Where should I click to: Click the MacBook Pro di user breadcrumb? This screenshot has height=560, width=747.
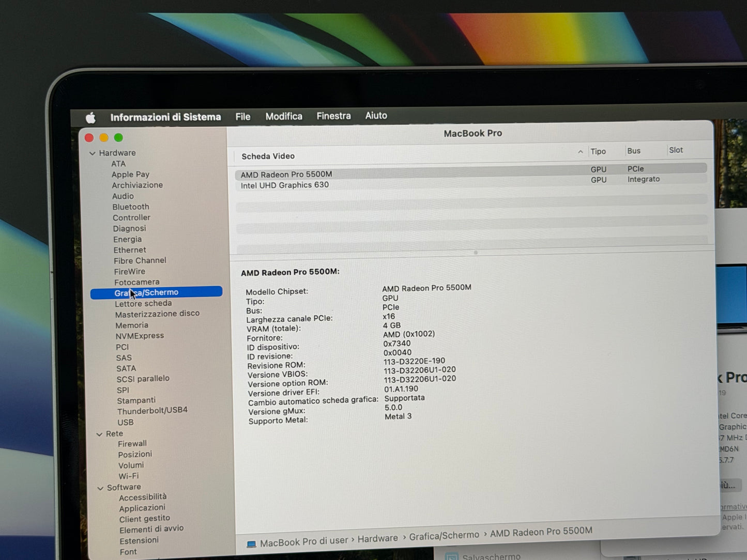(x=304, y=541)
